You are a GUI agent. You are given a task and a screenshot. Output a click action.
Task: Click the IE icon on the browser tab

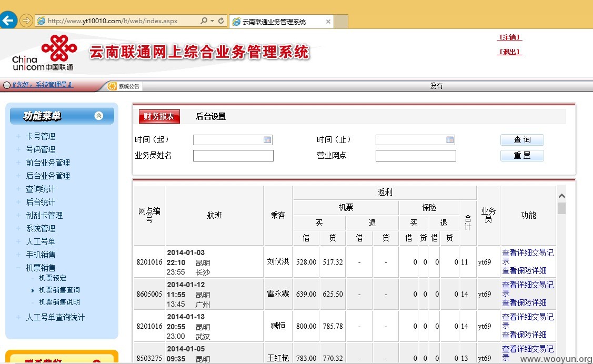(x=236, y=22)
